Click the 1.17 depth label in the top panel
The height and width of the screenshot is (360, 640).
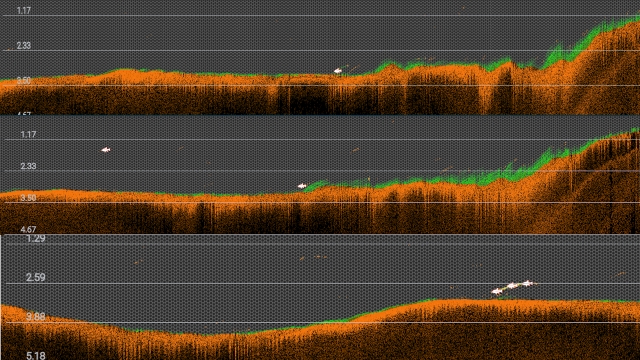24,11
